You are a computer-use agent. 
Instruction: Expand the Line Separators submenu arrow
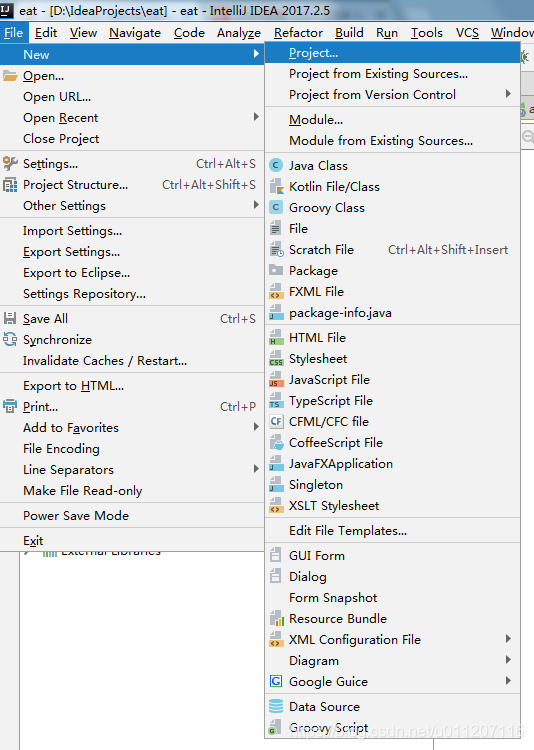(x=256, y=469)
